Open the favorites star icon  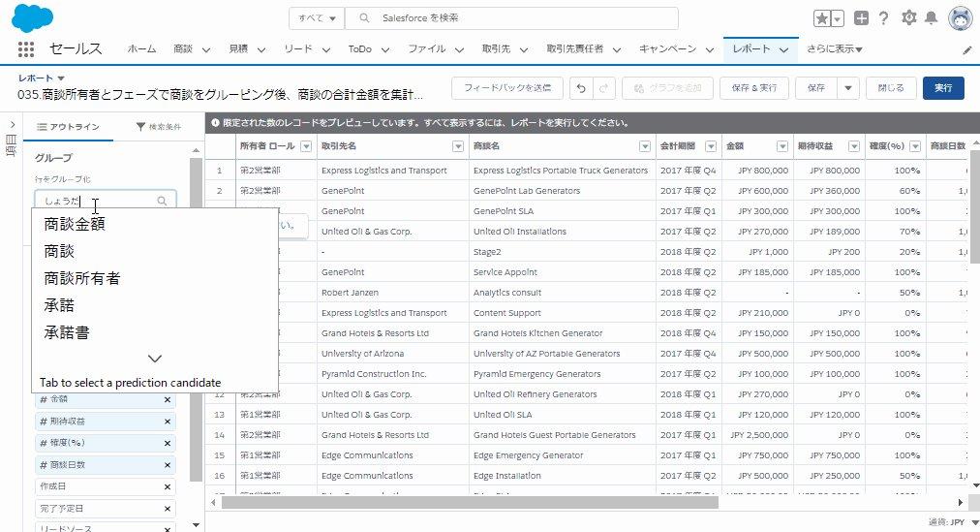coord(822,18)
